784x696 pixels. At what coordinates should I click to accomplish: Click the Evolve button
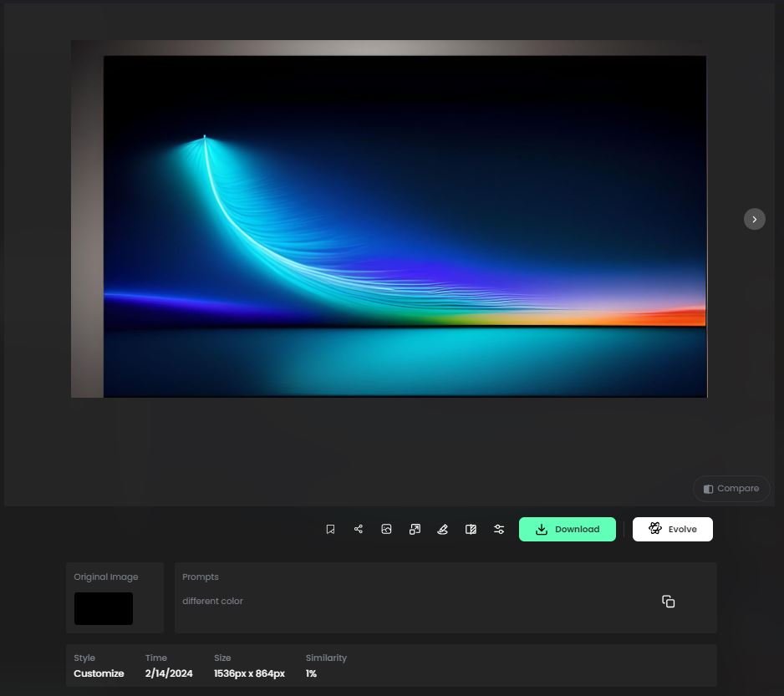(x=672, y=529)
